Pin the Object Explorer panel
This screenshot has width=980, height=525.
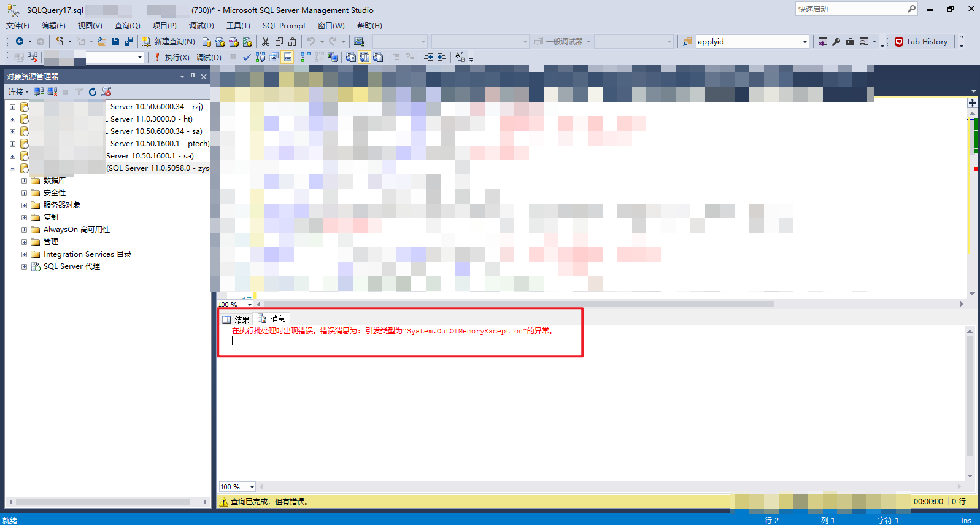click(x=193, y=76)
